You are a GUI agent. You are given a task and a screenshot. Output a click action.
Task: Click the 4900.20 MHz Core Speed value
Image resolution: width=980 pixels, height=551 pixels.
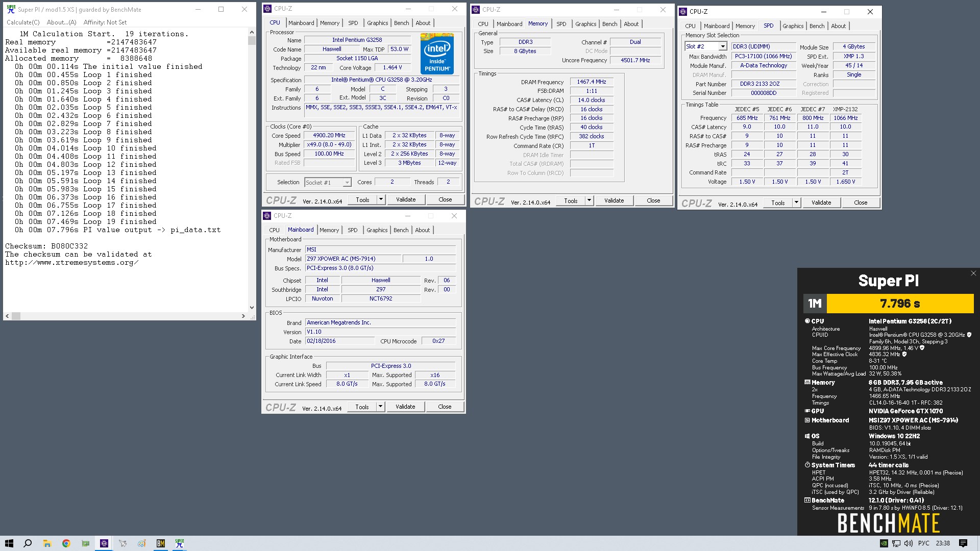point(329,136)
